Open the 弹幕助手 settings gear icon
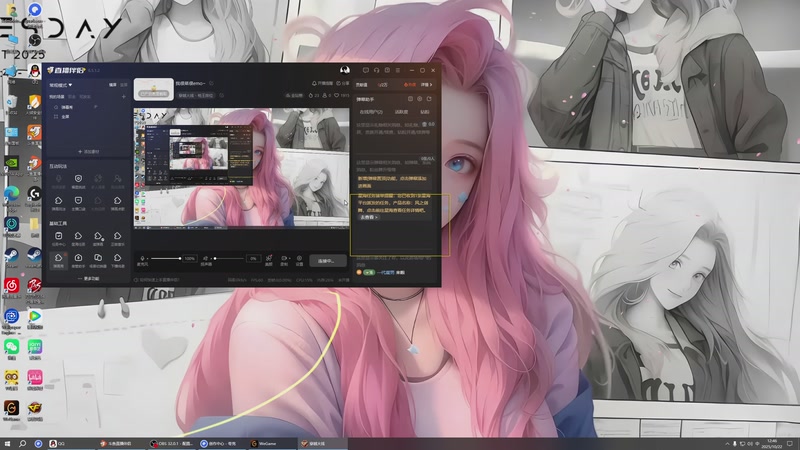This screenshot has width=800, height=450. [x=419, y=99]
